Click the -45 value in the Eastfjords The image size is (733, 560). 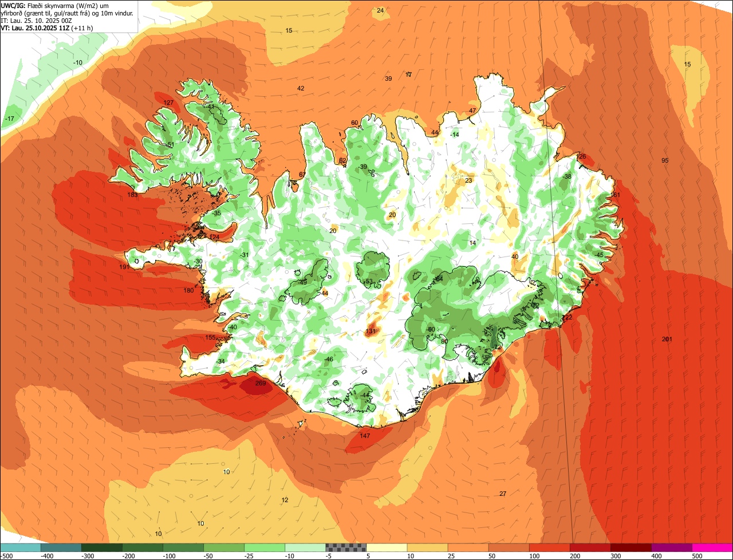pos(598,255)
